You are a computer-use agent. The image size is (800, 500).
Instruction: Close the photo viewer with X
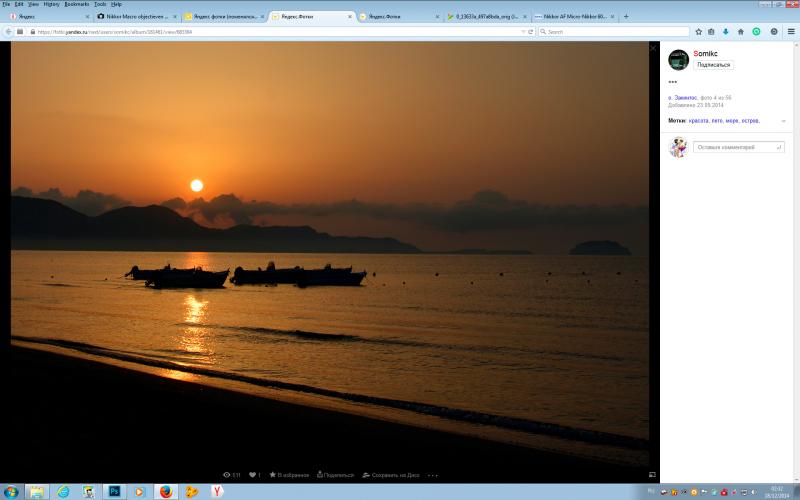point(653,48)
